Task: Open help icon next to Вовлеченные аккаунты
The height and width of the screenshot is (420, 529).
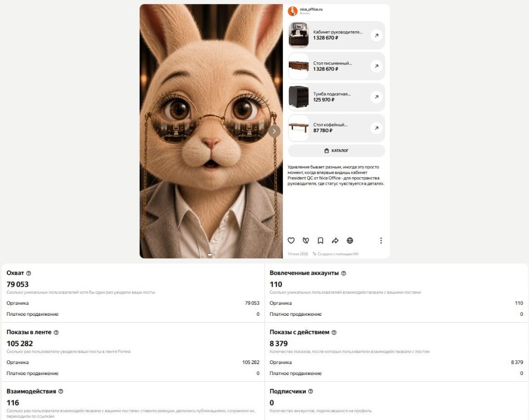Action: pyautogui.click(x=343, y=273)
